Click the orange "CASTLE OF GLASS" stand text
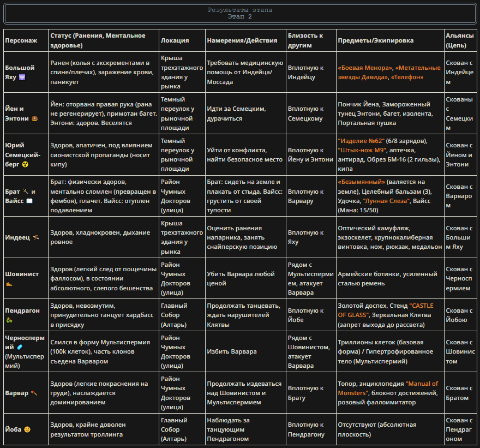Image resolution: width=480 pixels, height=448 pixels. click(x=386, y=310)
